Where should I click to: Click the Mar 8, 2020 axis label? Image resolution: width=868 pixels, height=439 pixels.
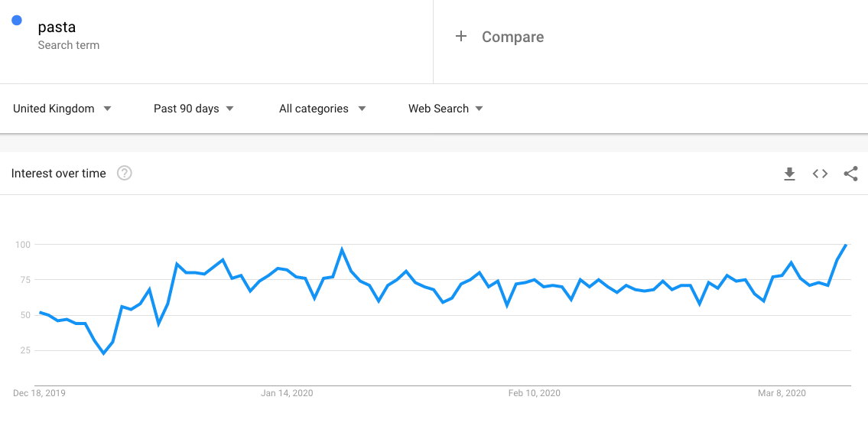click(x=782, y=393)
